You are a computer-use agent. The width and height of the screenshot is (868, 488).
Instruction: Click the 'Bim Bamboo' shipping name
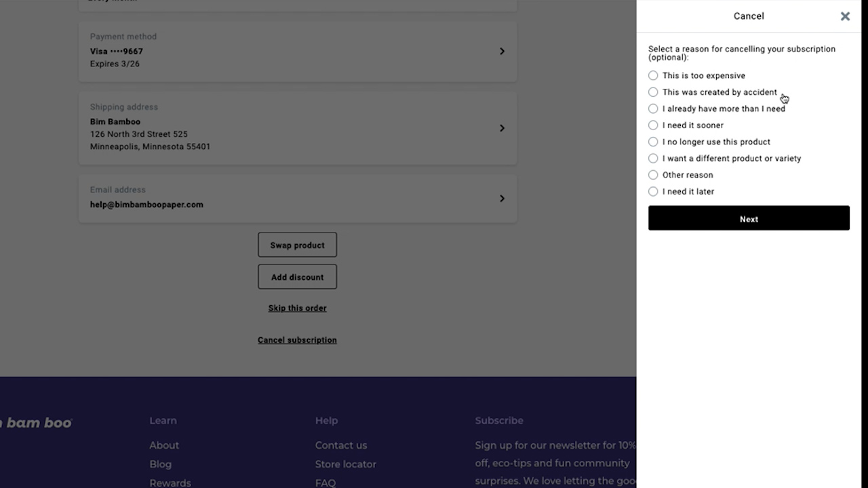click(x=115, y=122)
